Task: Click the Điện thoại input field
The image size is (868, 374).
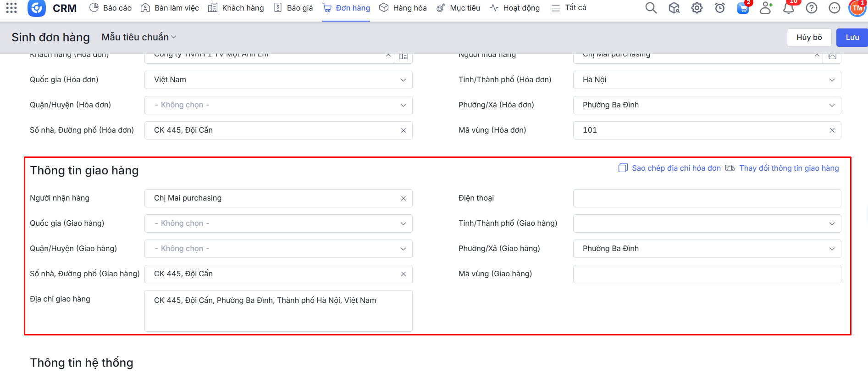Action: click(x=707, y=198)
